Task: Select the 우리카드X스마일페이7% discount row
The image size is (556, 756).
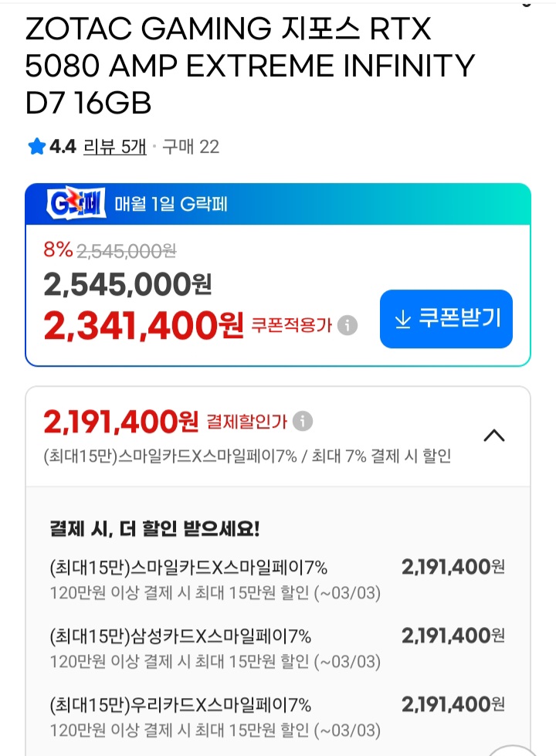Action: (x=180, y=704)
